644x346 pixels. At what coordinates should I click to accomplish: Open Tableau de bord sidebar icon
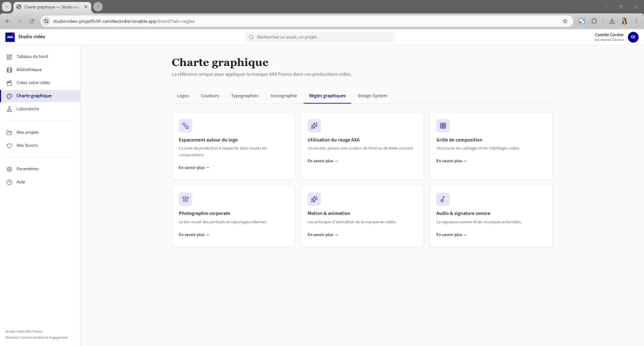pos(9,57)
